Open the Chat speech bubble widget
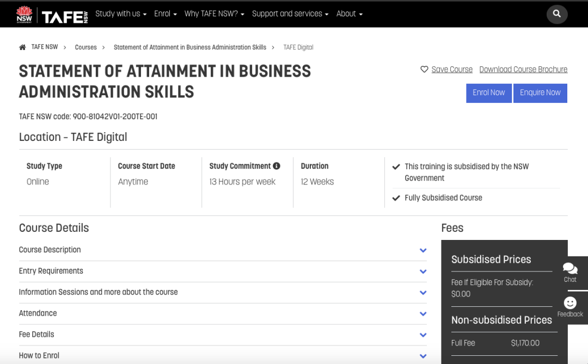588x364 pixels. pos(570,273)
